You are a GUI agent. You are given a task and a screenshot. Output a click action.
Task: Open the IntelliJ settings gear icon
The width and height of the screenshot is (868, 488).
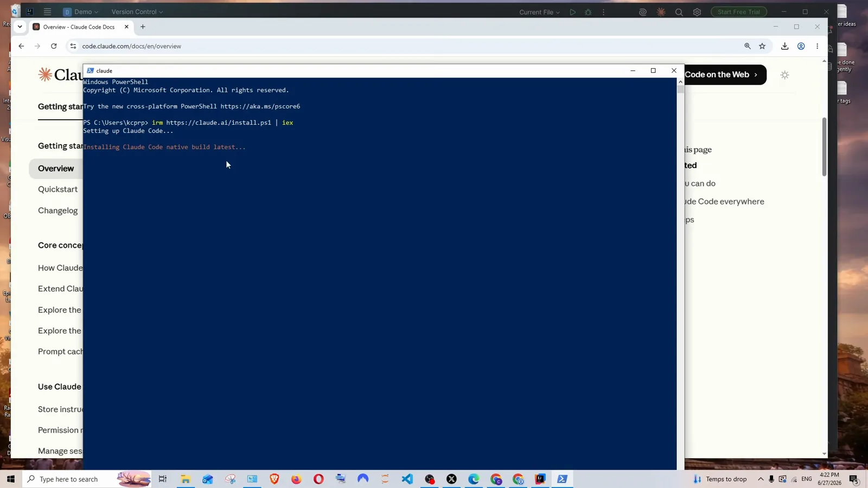click(x=697, y=12)
